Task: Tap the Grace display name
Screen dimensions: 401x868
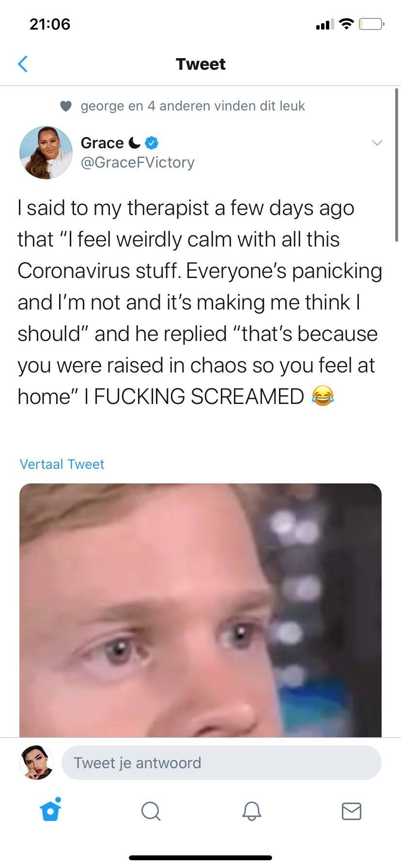Action: click(102, 143)
